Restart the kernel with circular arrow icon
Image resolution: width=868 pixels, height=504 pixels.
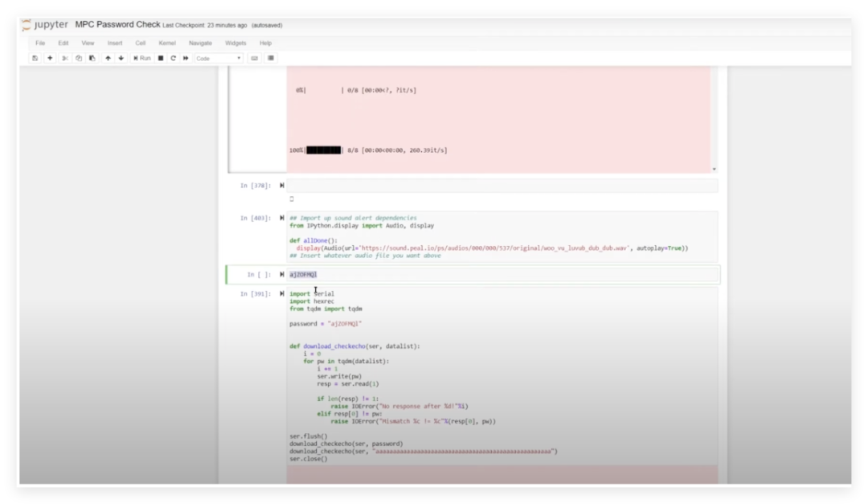point(173,58)
